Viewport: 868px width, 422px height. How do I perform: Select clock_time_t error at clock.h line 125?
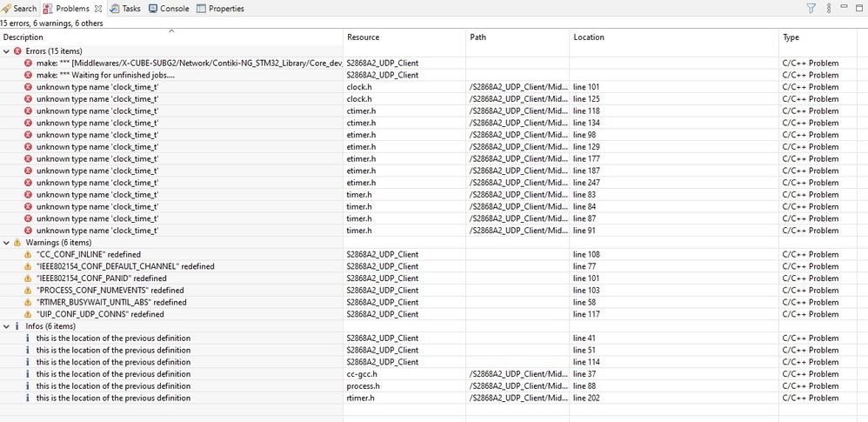point(97,99)
